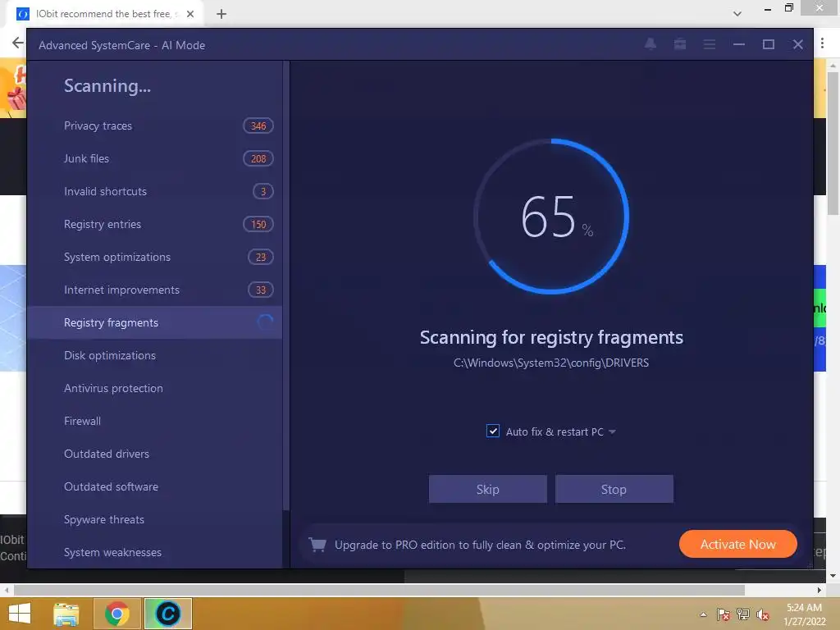Open a new Chrome tab with plus
Screen dimensions: 840x630
[221, 14]
